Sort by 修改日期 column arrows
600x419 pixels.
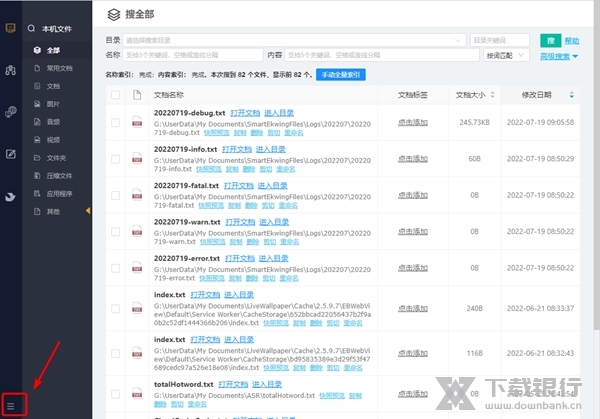(571, 95)
